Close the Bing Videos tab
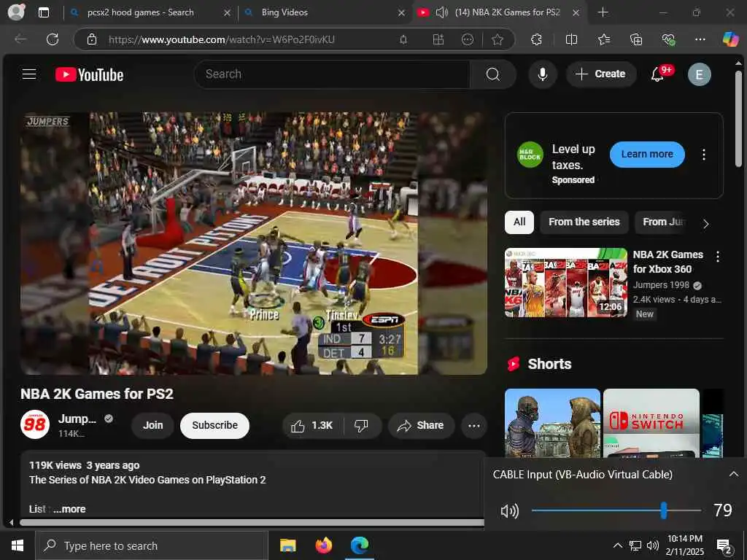The height and width of the screenshot is (560, 747). (401, 13)
